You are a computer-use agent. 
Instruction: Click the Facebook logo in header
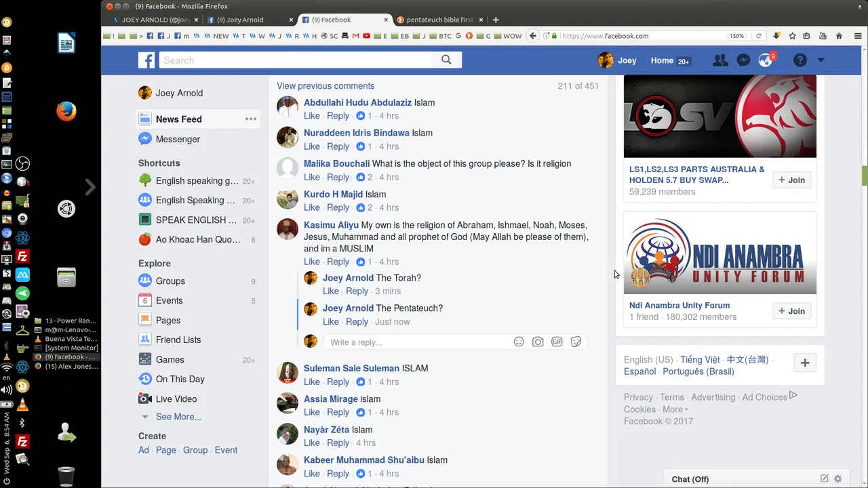tap(146, 60)
